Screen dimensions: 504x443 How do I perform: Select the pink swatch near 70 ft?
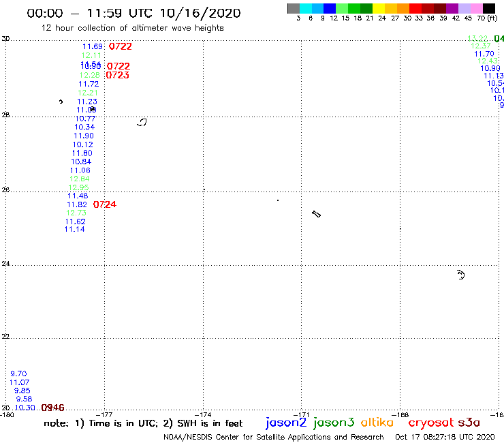477,9
